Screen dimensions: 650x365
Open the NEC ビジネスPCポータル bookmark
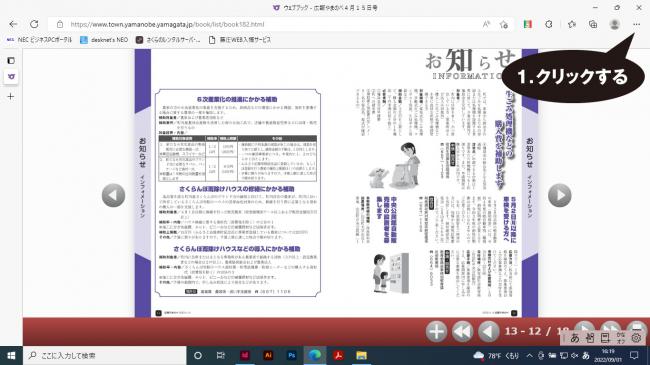(x=39, y=40)
